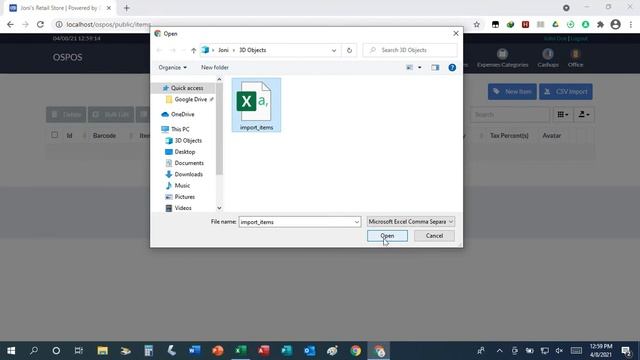Reload the browser page
This screenshot has width=640, height=360.
pyautogui.click(x=40, y=24)
